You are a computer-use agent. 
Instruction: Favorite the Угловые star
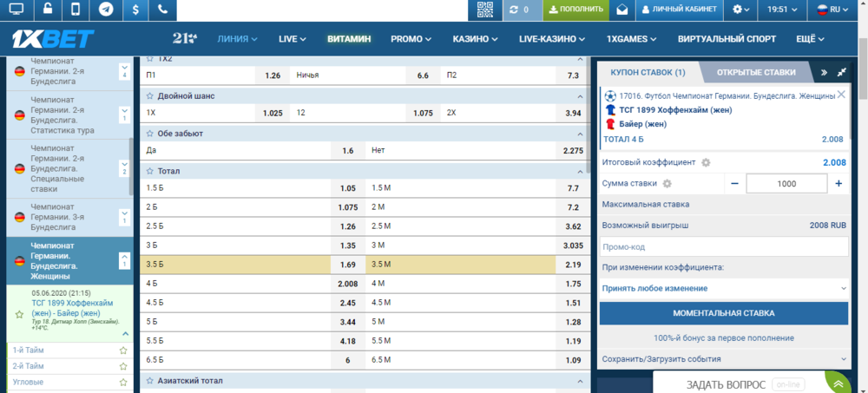pyautogui.click(x=123, y=383)
